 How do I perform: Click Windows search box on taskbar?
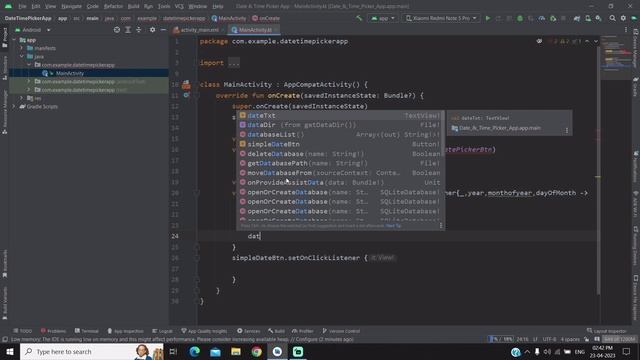[92, 352]
